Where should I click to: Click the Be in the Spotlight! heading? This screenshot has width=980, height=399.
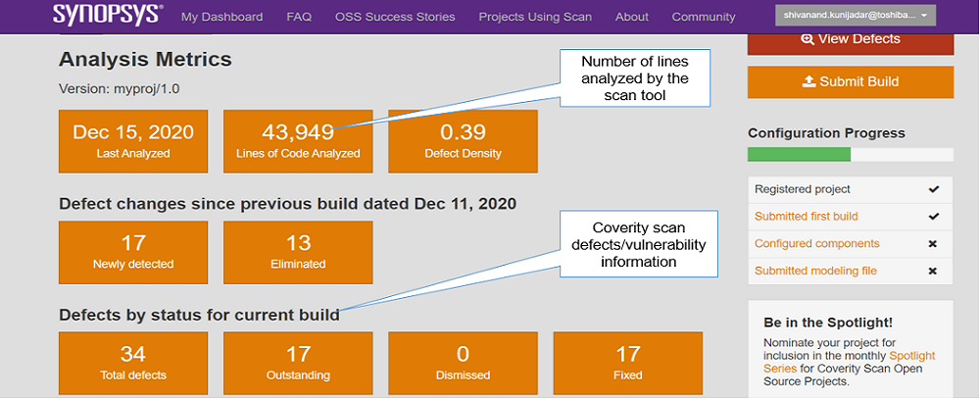coord(828,323)
